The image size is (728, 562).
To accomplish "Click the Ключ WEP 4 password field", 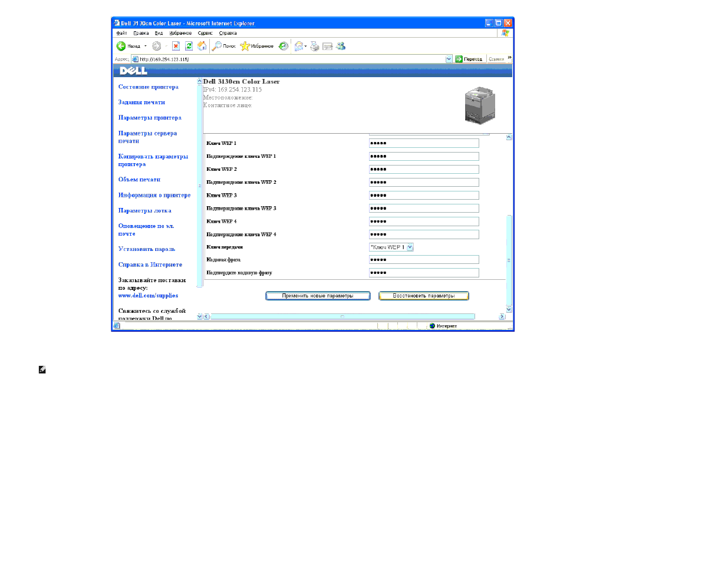I will coord(424,222).
